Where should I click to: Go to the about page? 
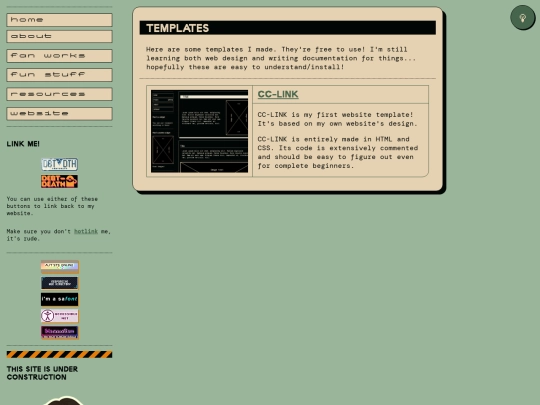coord(59,37)
